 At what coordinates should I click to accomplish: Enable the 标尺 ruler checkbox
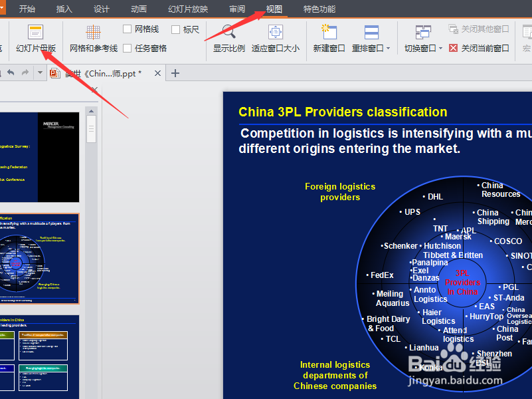pyautogui.click(x=175, y=29)
